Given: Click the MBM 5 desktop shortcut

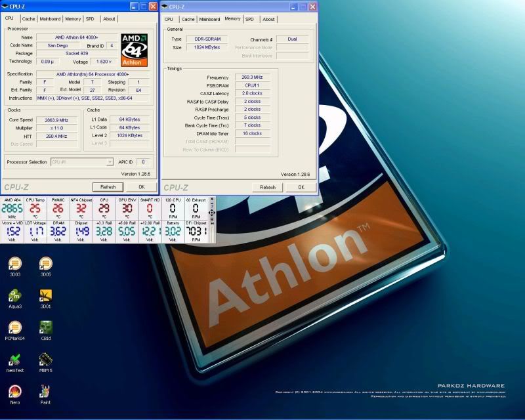Looking at the screenshot, I should pyautogui.click(x=45, y=363).
